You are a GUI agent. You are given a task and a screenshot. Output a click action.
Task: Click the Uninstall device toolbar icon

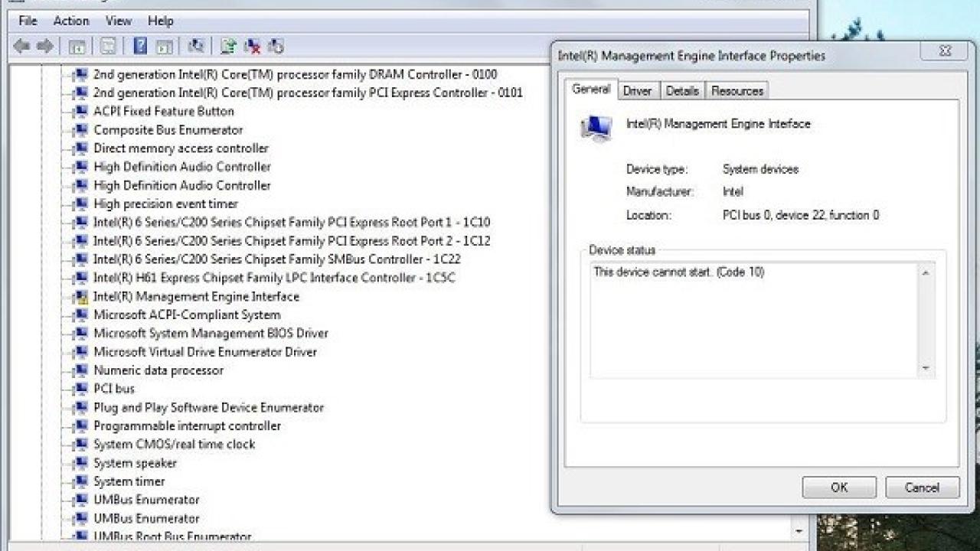coord(252,47)
